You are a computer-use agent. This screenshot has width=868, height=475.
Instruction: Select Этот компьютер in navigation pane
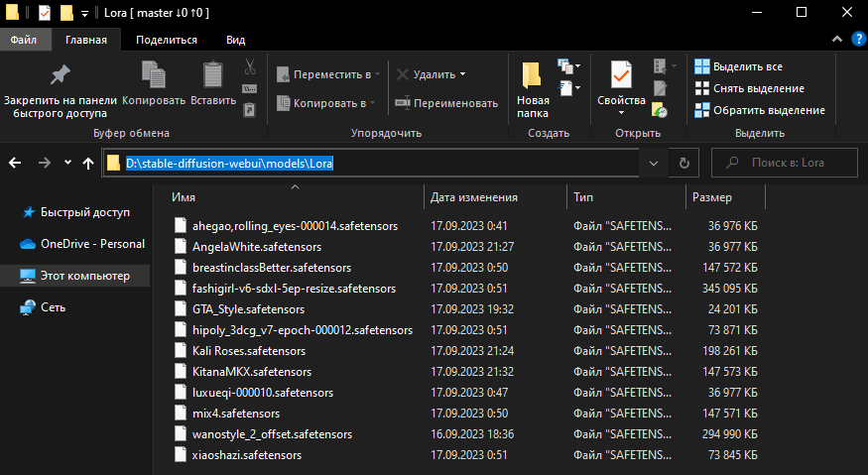coord(83,276)
